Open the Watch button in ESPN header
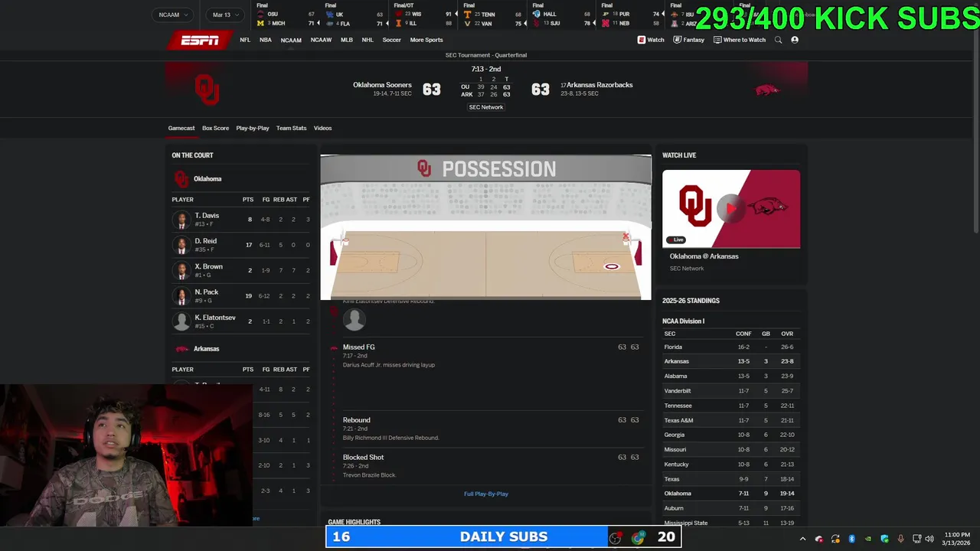Screen dimensions: 980x551 (x=651, y=40)
